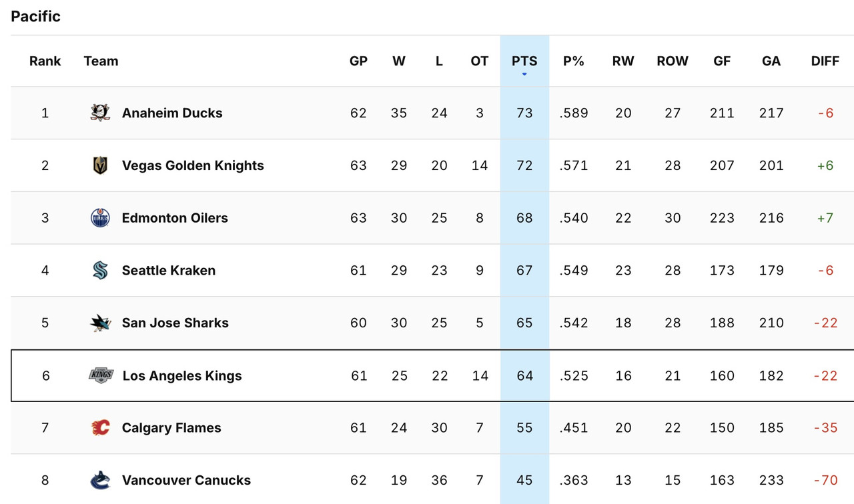The width and height of the screenshot is (854, 504).
Task: Toggle sorting on the GA column
Action: tap(771, 61)
